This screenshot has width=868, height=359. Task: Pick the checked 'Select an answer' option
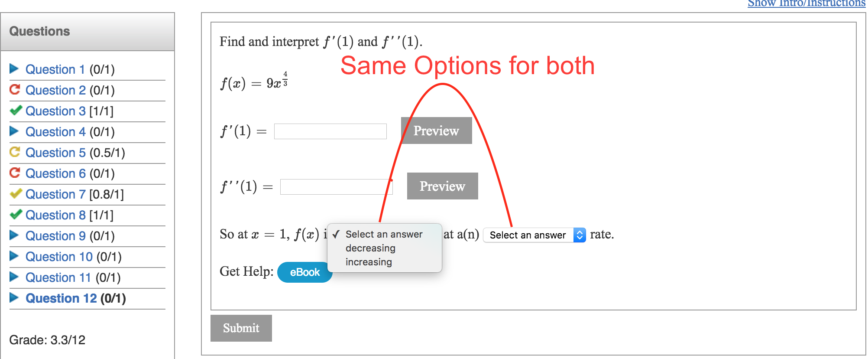pyautogui.click(x=384, y=234)
